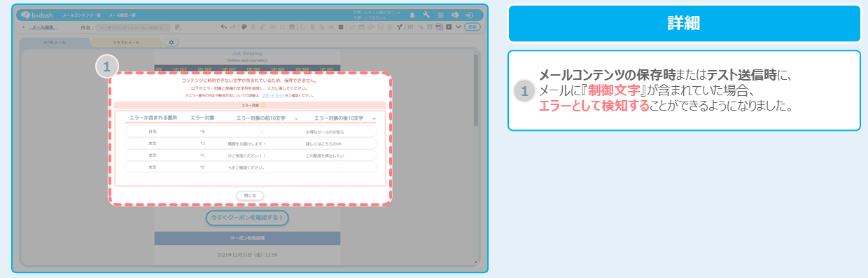The width and height of the screenshot is (868, 278).
Task: Click the 件名 input field
Action: point(133,27)
